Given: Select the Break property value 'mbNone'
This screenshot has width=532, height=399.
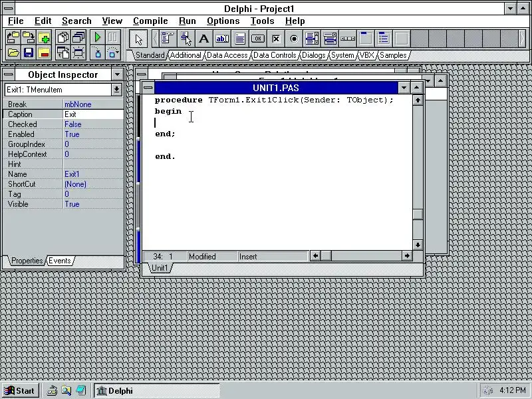Looking at the screenshot, I should 93,104.
